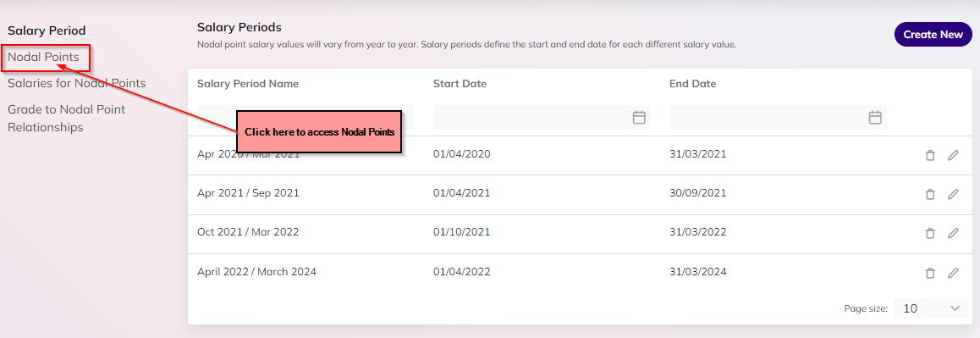
Task: Edit the Apr 2021 / Sep 2021 row
Action: (953, 195)
